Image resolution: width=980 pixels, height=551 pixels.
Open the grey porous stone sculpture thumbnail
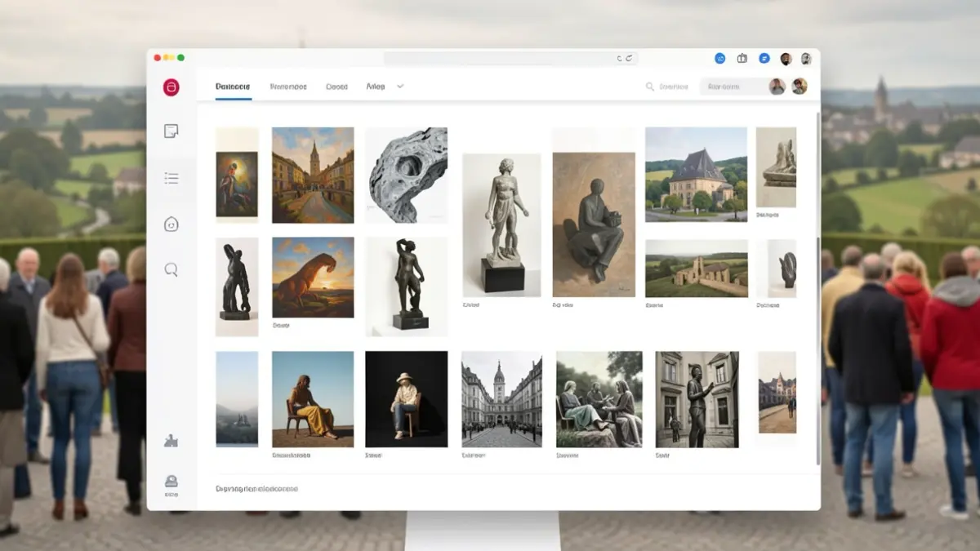pos(407,175)
